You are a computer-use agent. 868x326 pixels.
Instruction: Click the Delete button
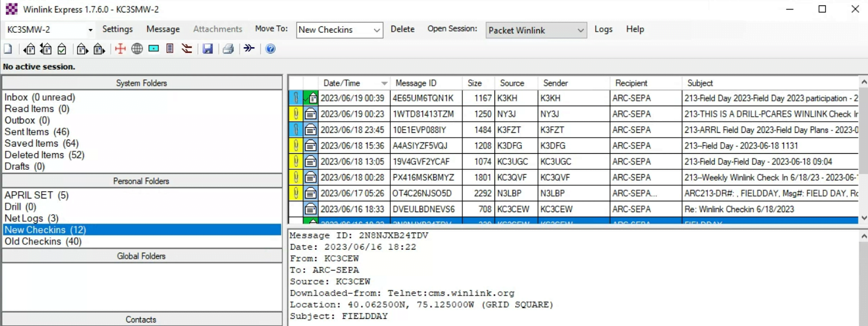pos(402,29)
